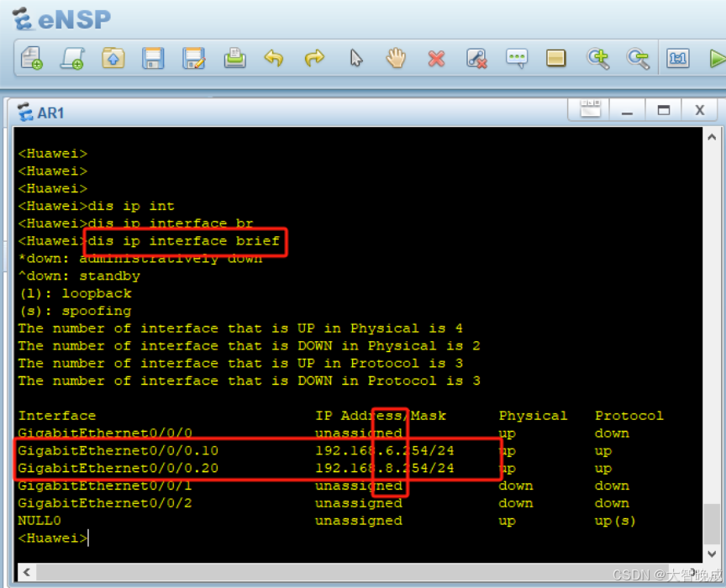Click the clear config wrench icon
The height and width of the screenshot is (588, 726).
pyautogui.click(x=476, y=58)
